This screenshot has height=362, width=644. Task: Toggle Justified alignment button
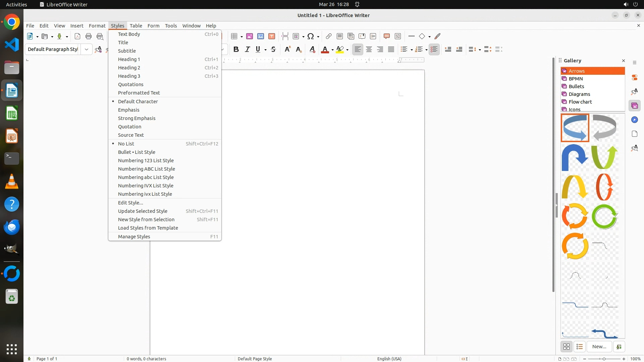391,50
